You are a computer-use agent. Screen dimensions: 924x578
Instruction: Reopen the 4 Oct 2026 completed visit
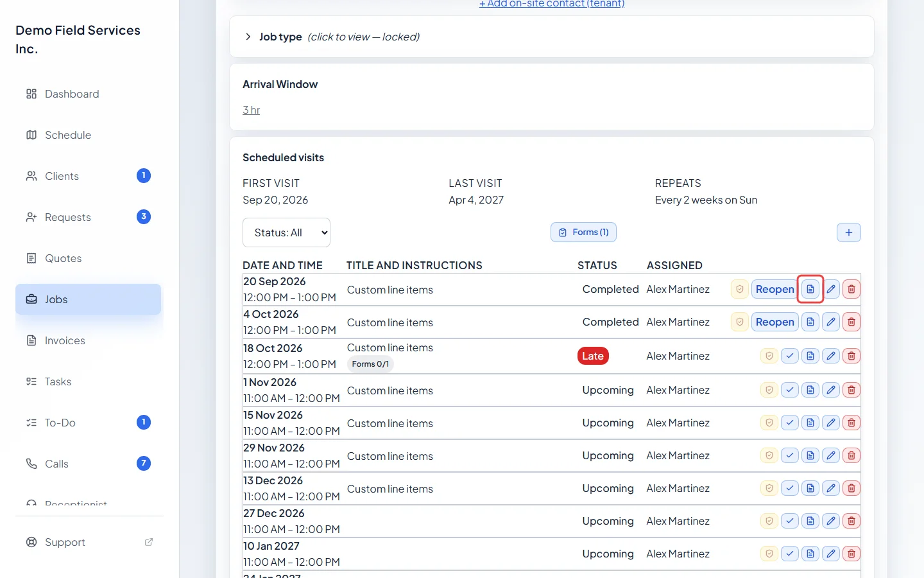(x=774, y=322)
